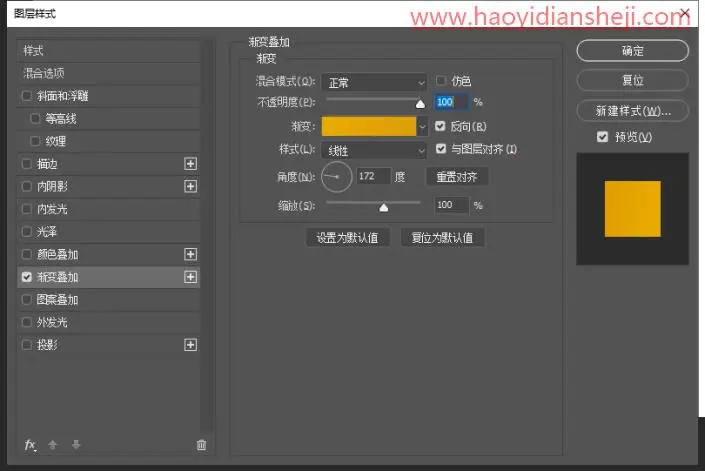The image size is (705, 471).
Task: Click 新建样式(W)... button
Action: pyautogui.click(x=633, y=111)
